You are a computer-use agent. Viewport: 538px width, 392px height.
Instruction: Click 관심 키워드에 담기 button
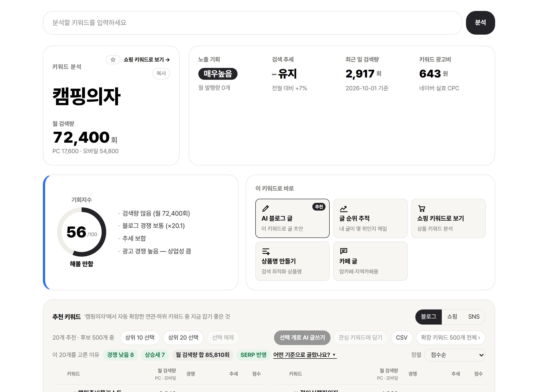(360, 338)
